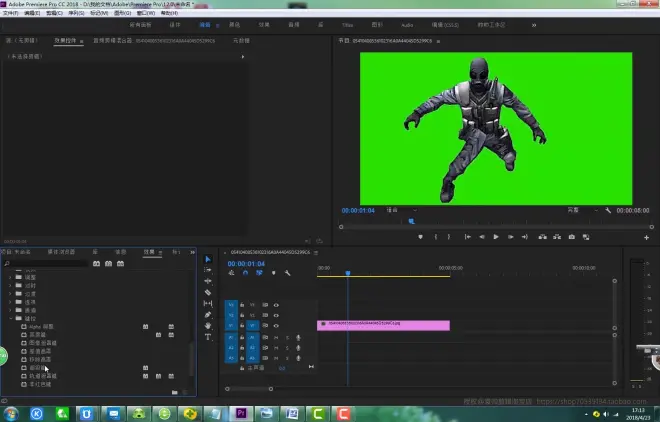Image resolution: width=660 pixels, height=422 pixels.
Task: Switch to the Titles workspace tab
Action: 347,25
